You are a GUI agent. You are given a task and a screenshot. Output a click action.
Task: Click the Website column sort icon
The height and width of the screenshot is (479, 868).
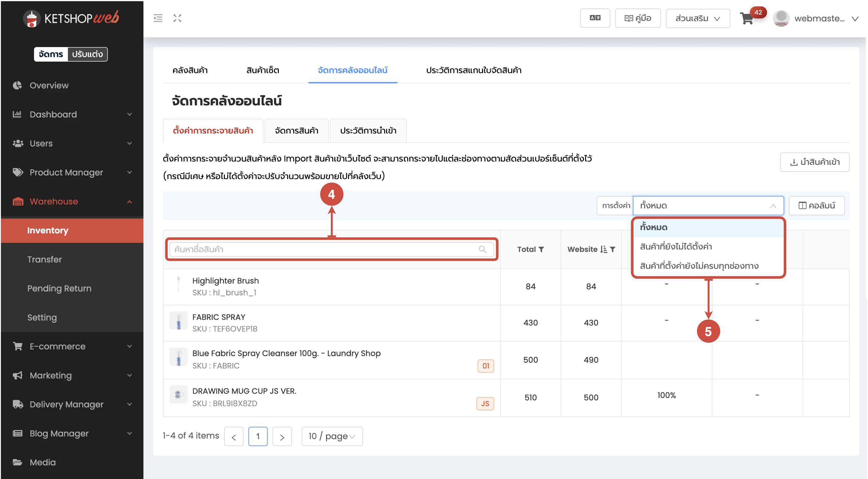click(x=603, y=250)
